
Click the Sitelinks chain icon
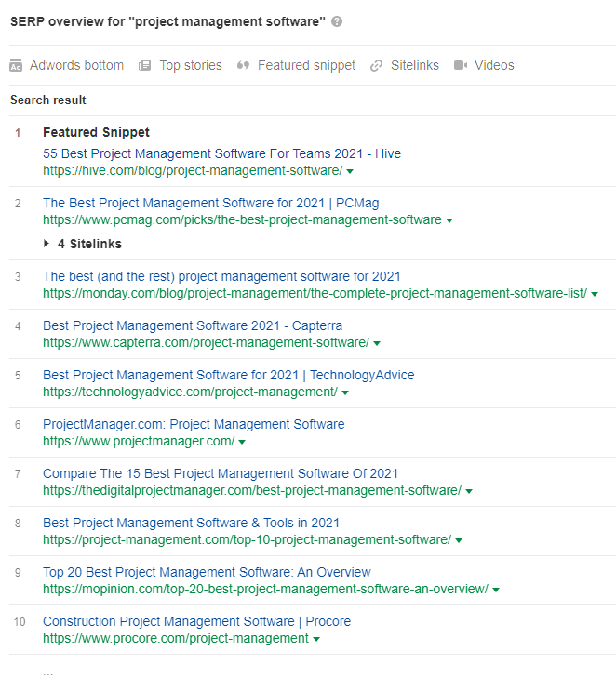click(x=376, y=65)
